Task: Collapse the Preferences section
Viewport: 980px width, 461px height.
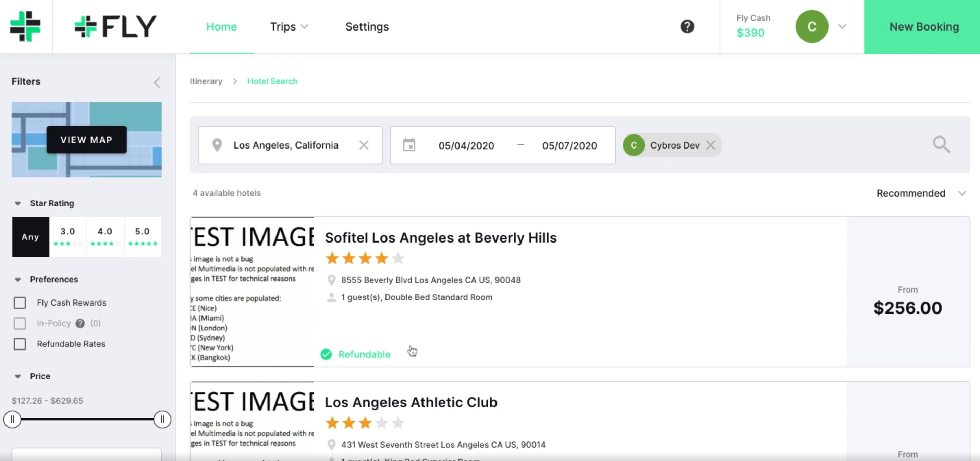Action: point(17,280)
